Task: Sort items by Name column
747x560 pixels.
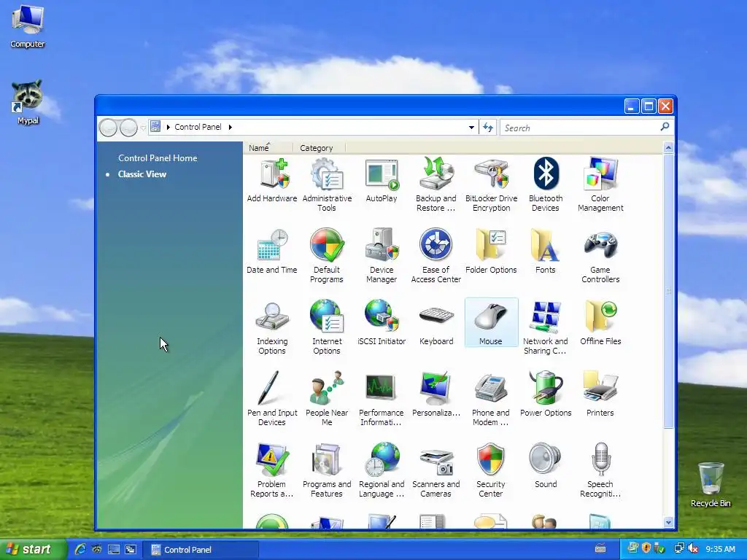Action: (268, 148)
